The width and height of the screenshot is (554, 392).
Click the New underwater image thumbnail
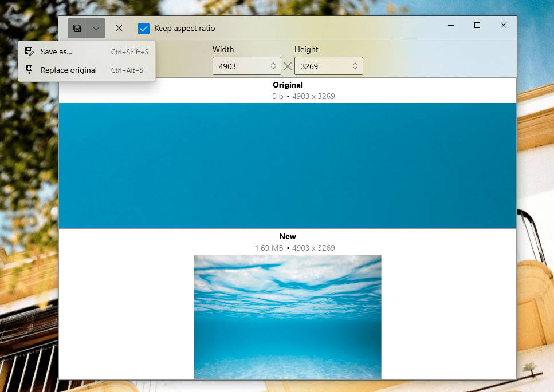tap(288, 316)
